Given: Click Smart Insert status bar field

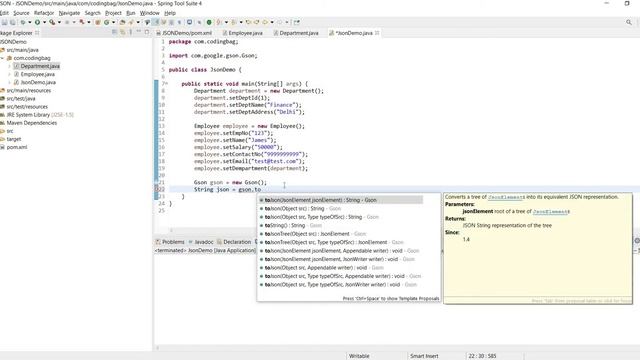Looking at the screenshot, I should (424, 356).
